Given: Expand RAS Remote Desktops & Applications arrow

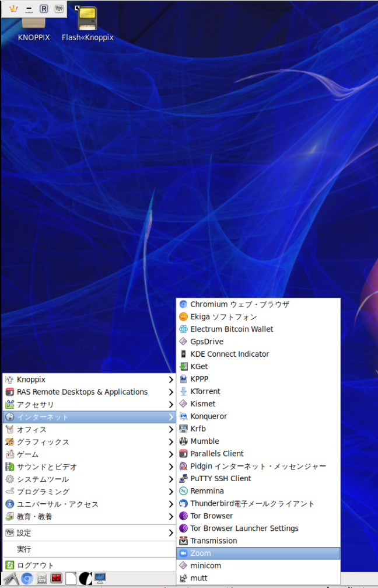Looking at the screenshot, I should [171, 392].
